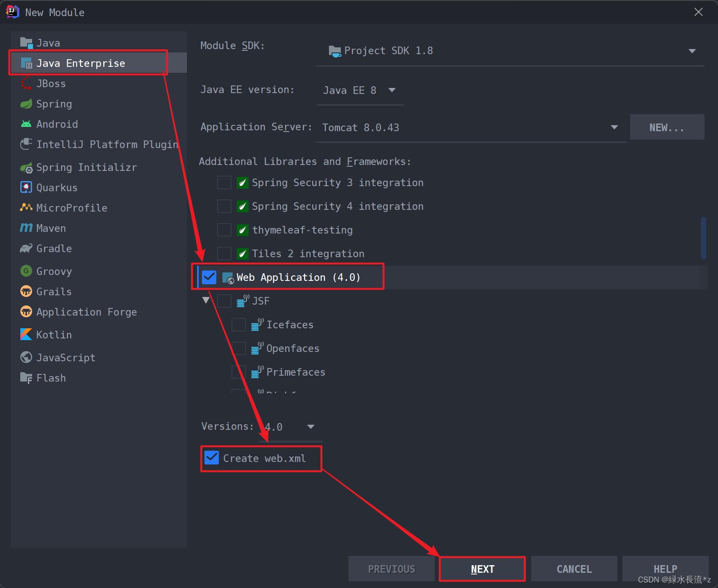This screenshot has height=588, width=718.
Task: Select Kotlin in module list
Action: [x=99, y=335]
